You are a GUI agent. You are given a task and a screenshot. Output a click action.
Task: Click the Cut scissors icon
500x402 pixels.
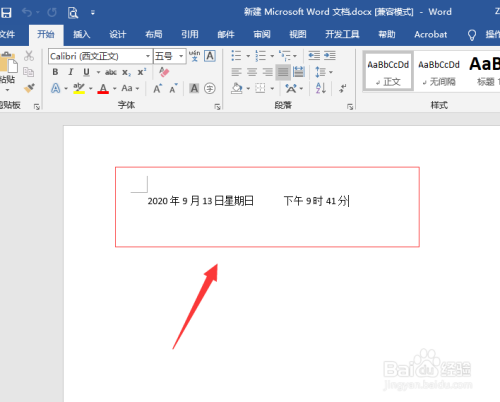(29, 56)
